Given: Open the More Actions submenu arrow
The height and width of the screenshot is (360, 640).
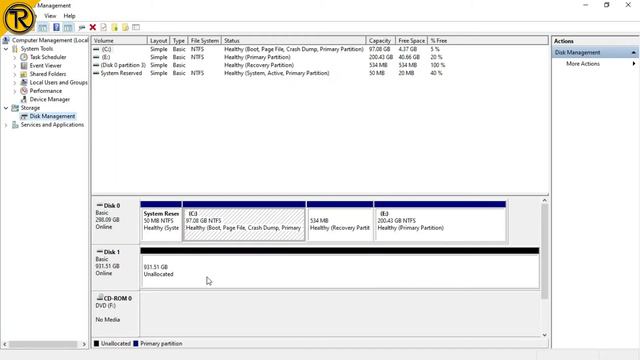Looking at the screenshot, I should pyautogui.click(x=633, y=64).
